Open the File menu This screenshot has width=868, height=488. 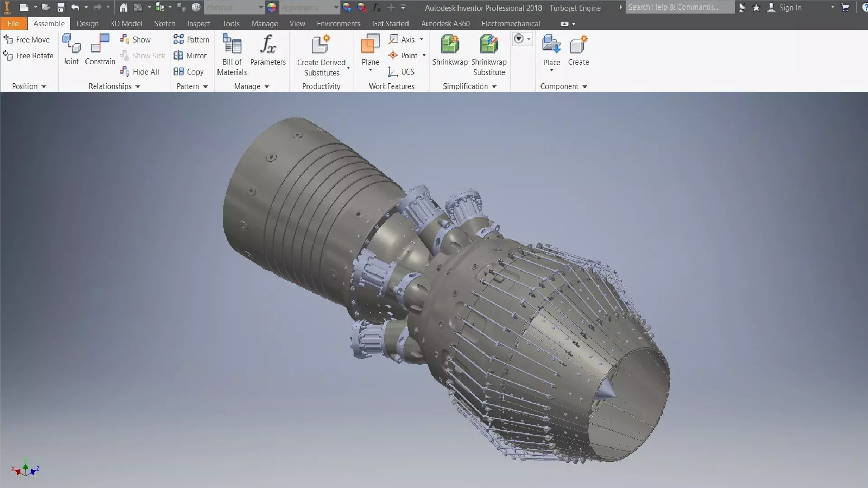pyautogui.click(x=13, y=23)
